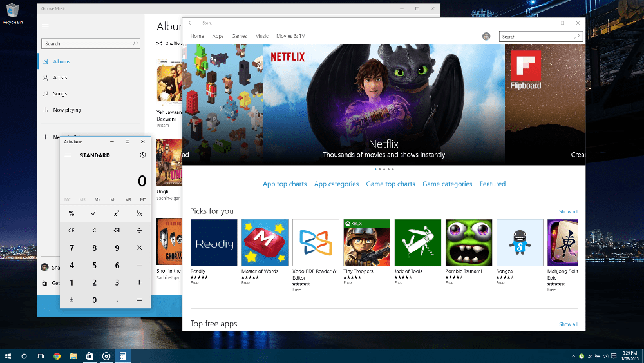
Task: Click the plus icon for new playlist
Action: click(x=45, y=137)
